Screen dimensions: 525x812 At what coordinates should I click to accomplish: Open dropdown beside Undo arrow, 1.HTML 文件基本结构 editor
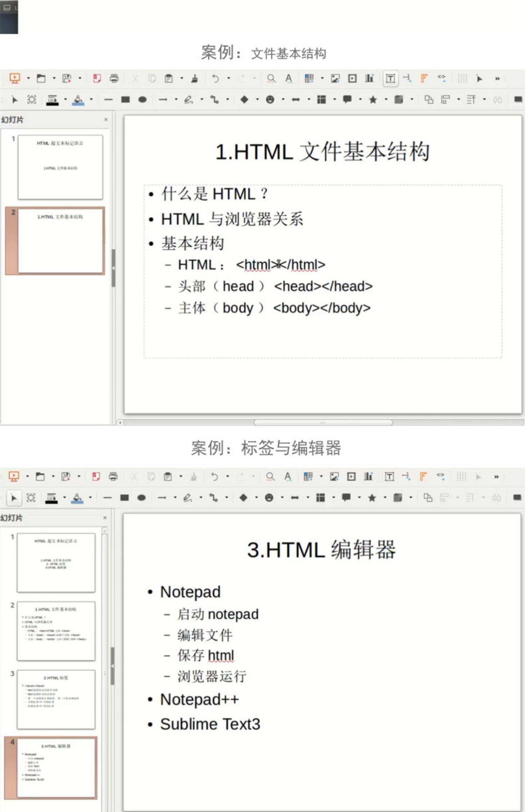(229, 78)
